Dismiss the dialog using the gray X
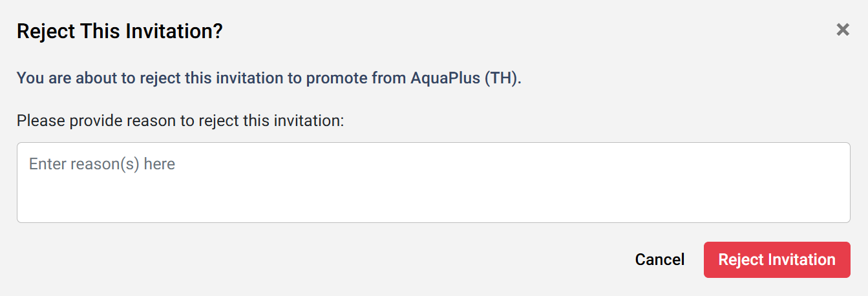The height and width of the screenshot is (296, 868). coord(842,29)
